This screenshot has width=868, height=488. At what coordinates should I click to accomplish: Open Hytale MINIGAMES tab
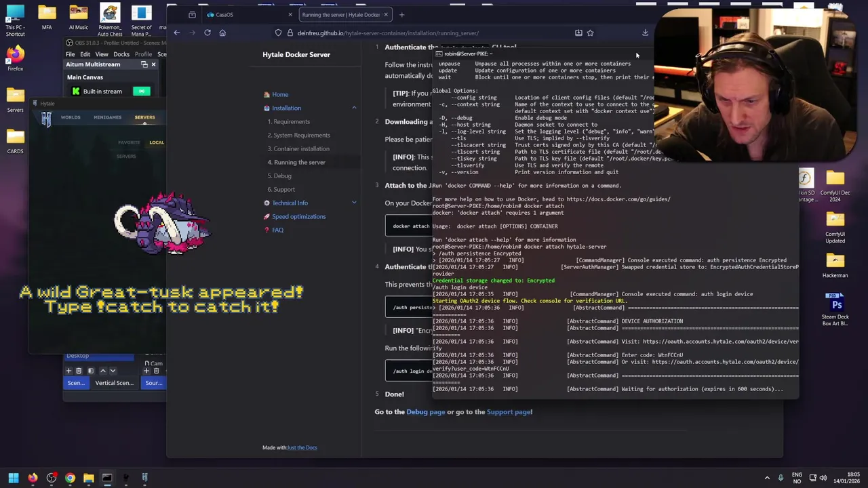(x=107, y=117)
